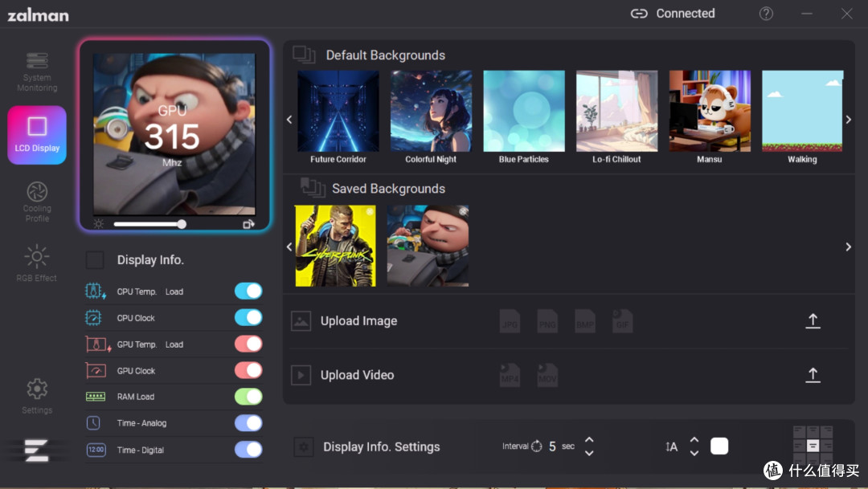Select the Blue Particles background
The image size is (868, 489).
(524, 111)
